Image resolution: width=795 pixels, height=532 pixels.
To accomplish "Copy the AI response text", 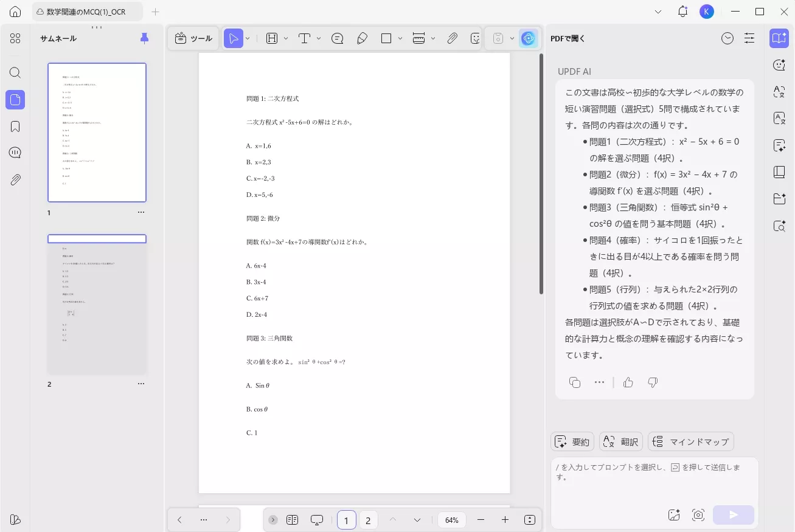I will (x=574, y=382).
